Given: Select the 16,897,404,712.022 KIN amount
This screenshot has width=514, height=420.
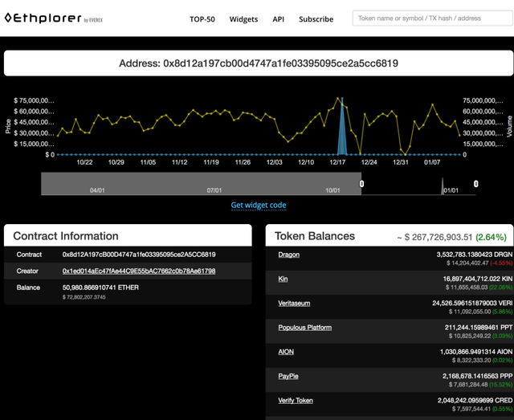Looking at the screenshot, I should pyautogui.click(x=478, y=279).
